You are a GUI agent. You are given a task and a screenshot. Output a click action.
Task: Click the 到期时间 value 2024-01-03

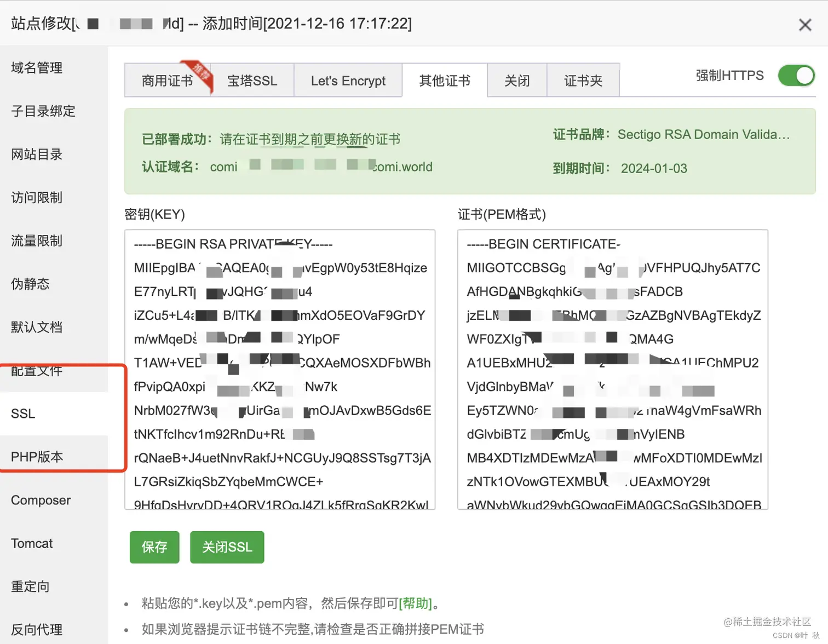point(654,168)
